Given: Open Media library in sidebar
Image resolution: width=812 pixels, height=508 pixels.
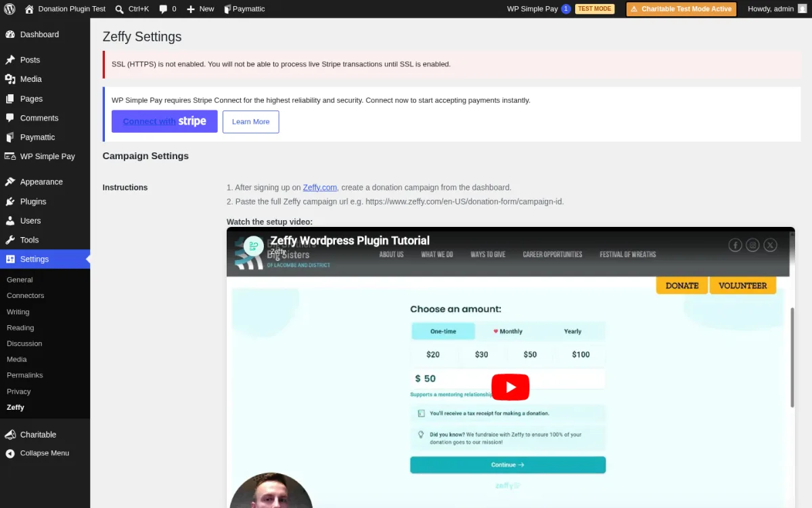Looking at the screenshot, I should [x=45, y=79].
